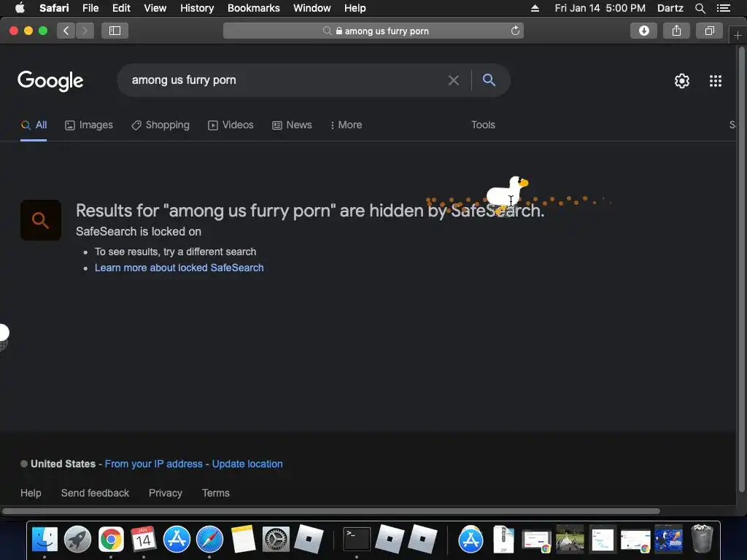Open the Help menu in menu bar
Image resolution: width=747 pixels, height=560 pixels.
(355, 8)
